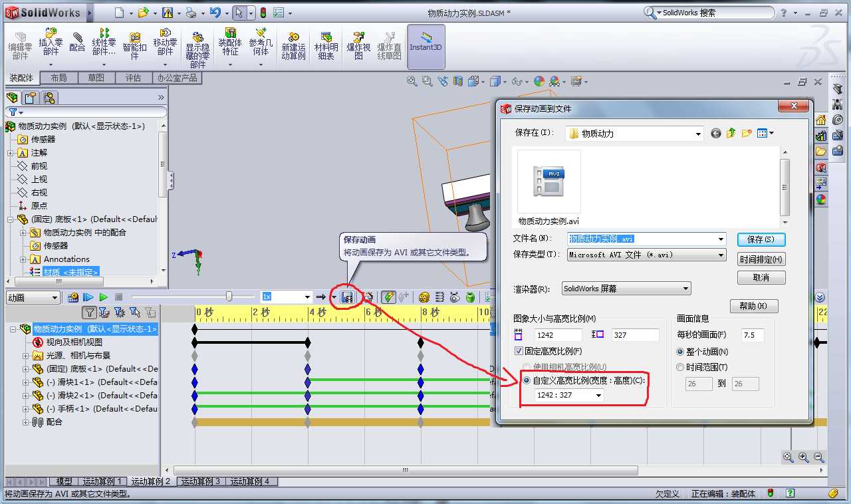851x504 pixels.
Task: Expand 光源、相机与布景 in timeline tree
Action: pyautogui.click(x=25, y=356)
